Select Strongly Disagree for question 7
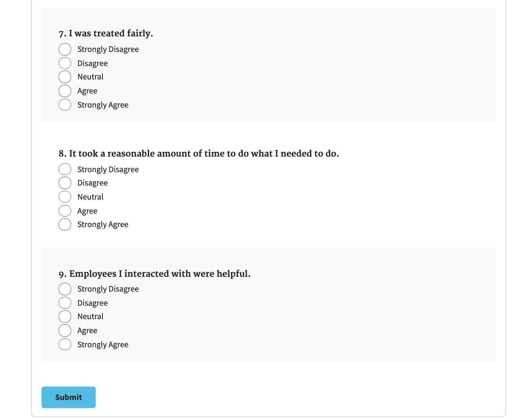 tap(65, 49)
